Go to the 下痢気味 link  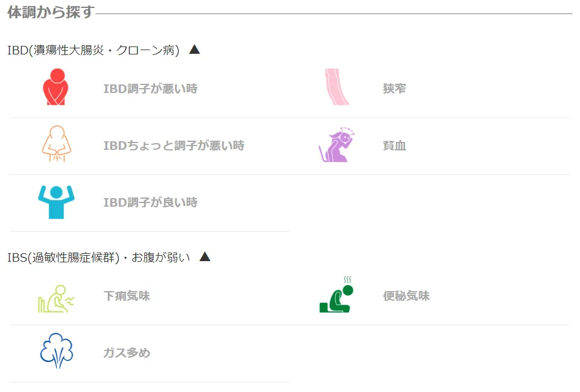[x=127, y=296]
